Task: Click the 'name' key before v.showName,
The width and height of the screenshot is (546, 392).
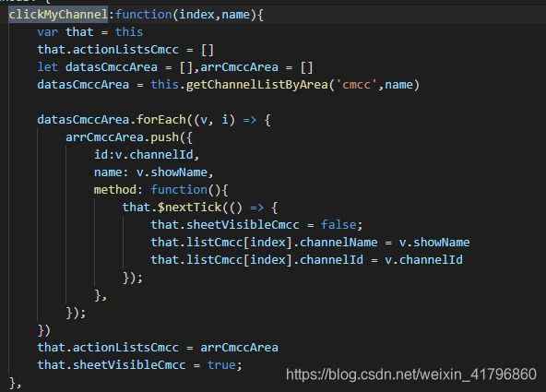Action: point(108,172)
